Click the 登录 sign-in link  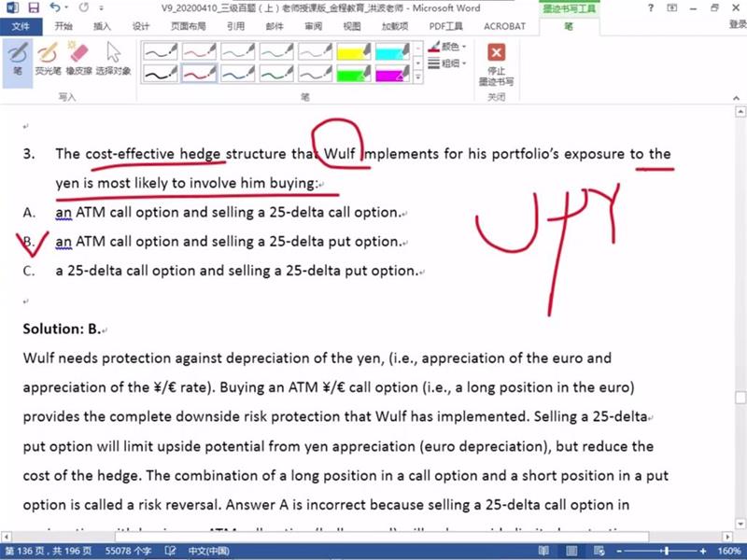coord(737,26)
